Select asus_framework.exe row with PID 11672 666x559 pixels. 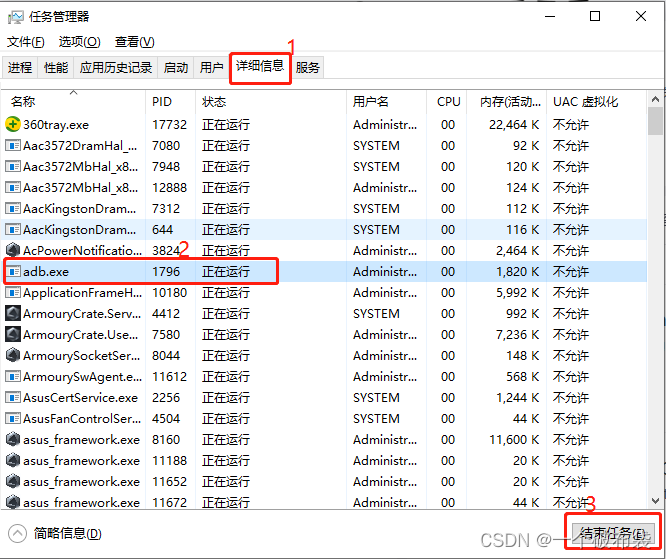[325, 502]
